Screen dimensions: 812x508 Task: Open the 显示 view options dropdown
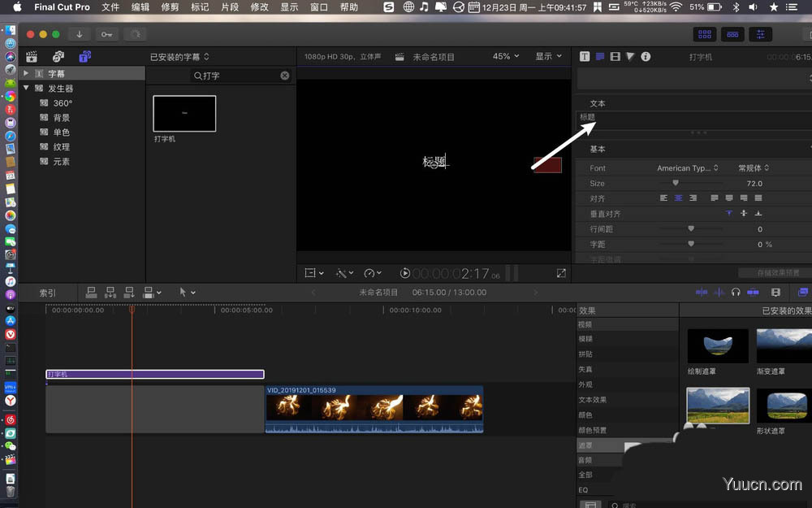pos(548,56)
